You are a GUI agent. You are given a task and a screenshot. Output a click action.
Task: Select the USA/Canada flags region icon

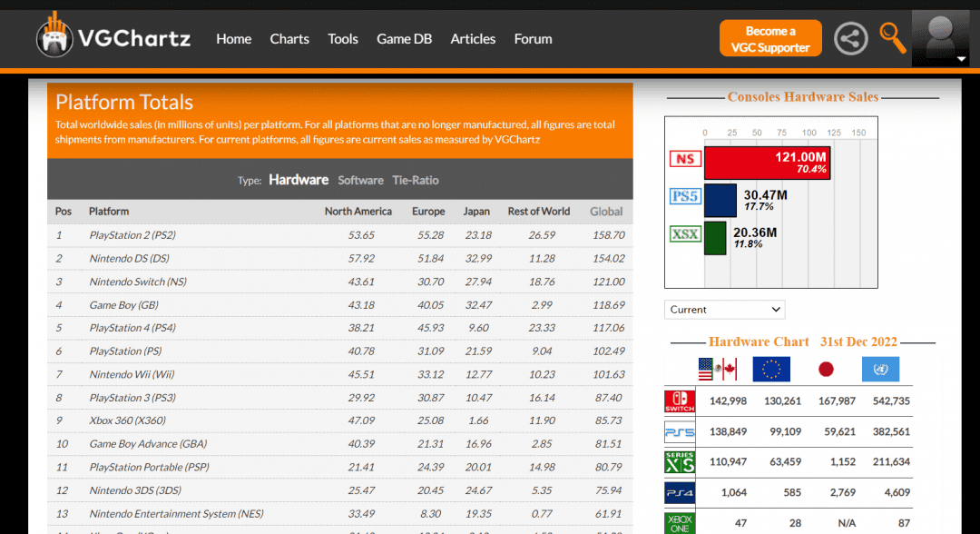718,369
